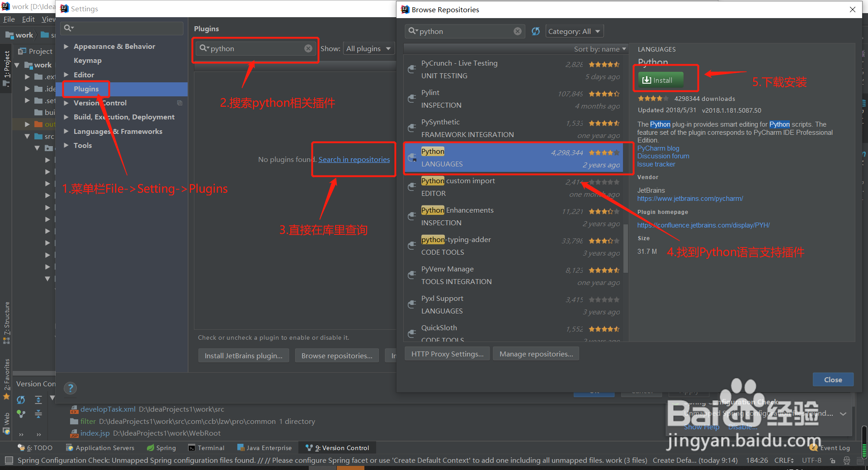Viewport: 868px width, 470px height.
Task: Click the Version Control expand-all icon
Action: coord(38,400)
